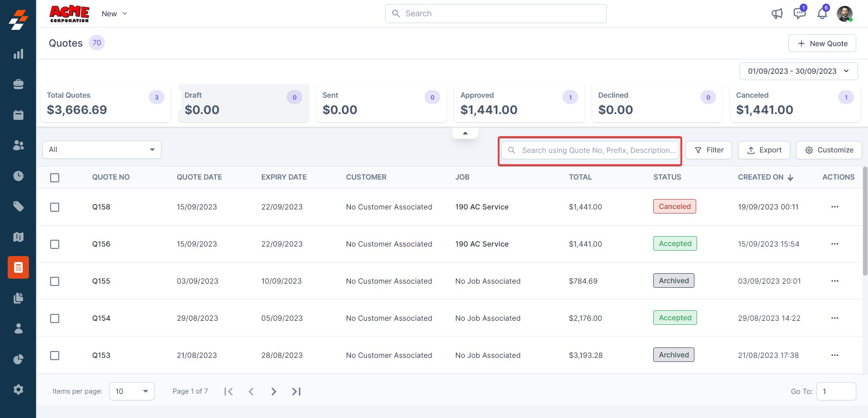The width and height of the screenshot is (868, 418).
Task: Select the checkbox for quote Q158
Action: click(55, 207)
